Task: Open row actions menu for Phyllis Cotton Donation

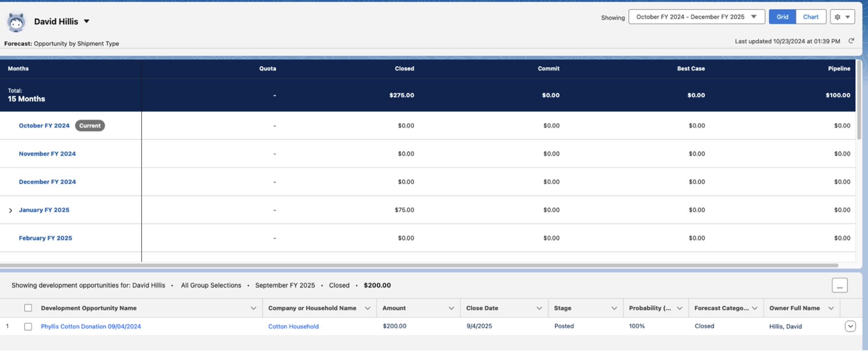Action: (850, 326)
